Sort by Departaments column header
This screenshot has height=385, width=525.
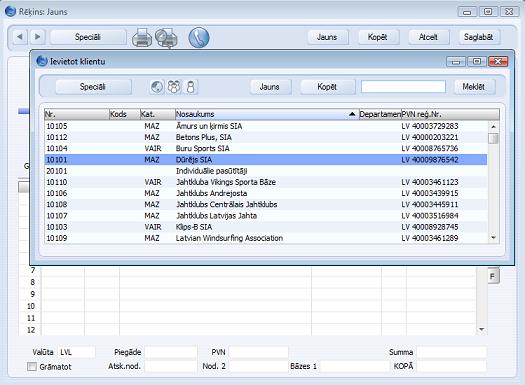click(x=380, y=114)
